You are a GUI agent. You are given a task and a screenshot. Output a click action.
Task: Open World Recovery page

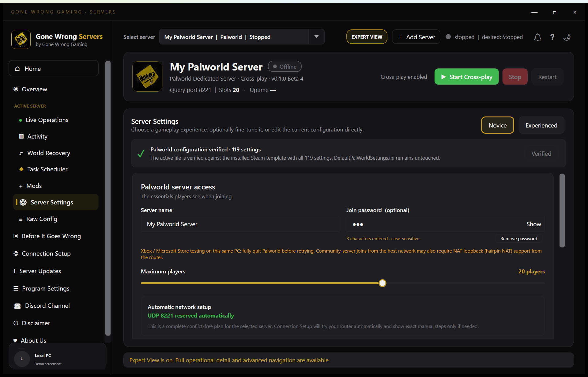(x=56, y=153)
